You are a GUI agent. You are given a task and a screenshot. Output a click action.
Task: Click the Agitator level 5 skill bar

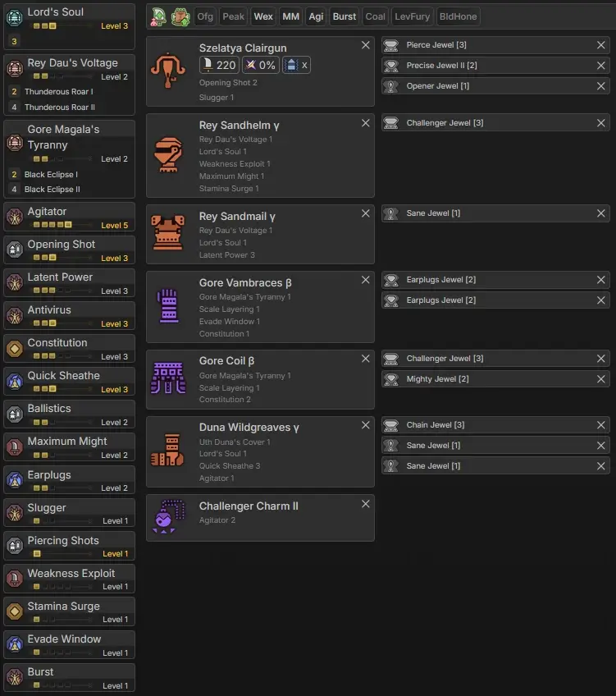(x=69, y=217)
